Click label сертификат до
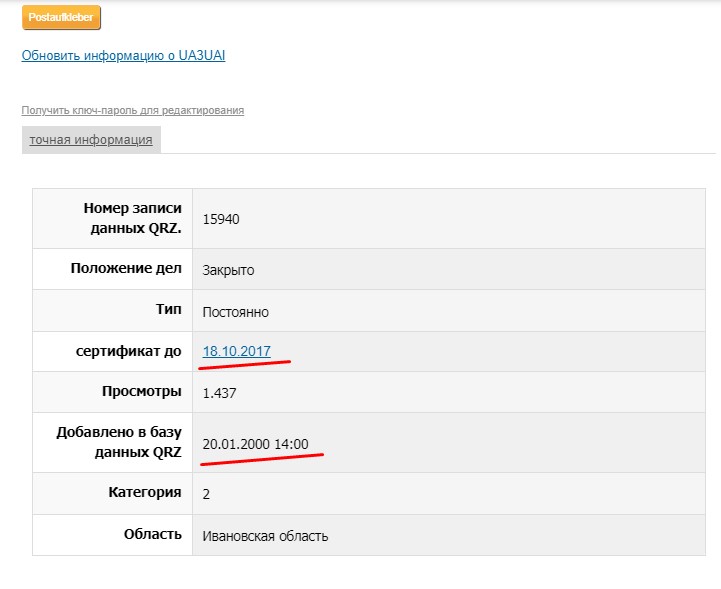 [129, 351]
